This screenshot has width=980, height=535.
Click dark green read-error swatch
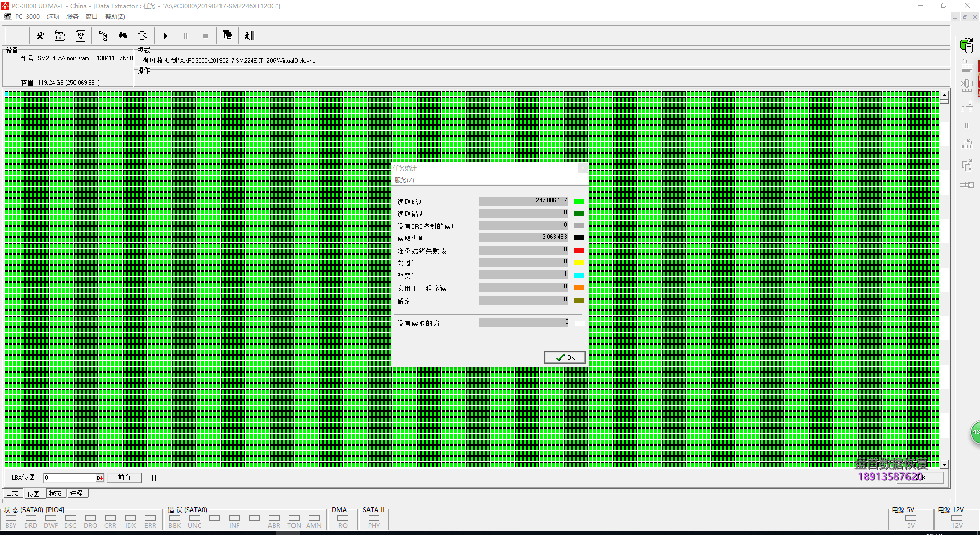click(x=579, y=213)
